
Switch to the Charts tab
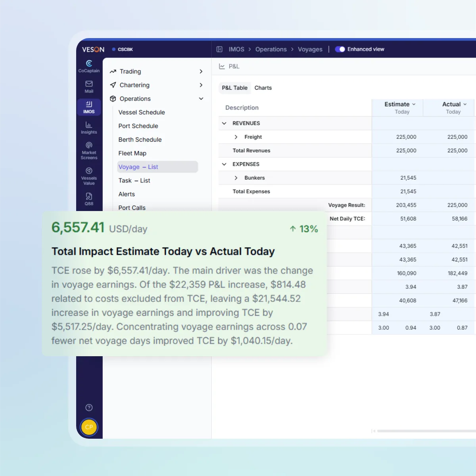point(263,88)
